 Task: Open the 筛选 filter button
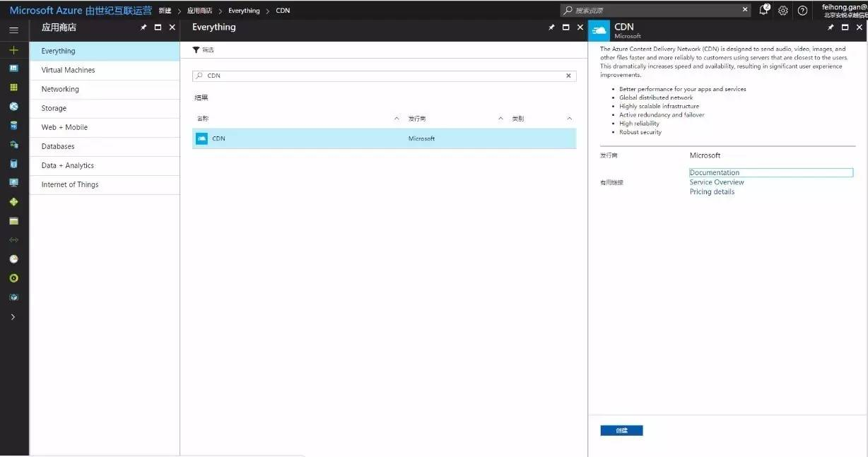tap(204, 50)
